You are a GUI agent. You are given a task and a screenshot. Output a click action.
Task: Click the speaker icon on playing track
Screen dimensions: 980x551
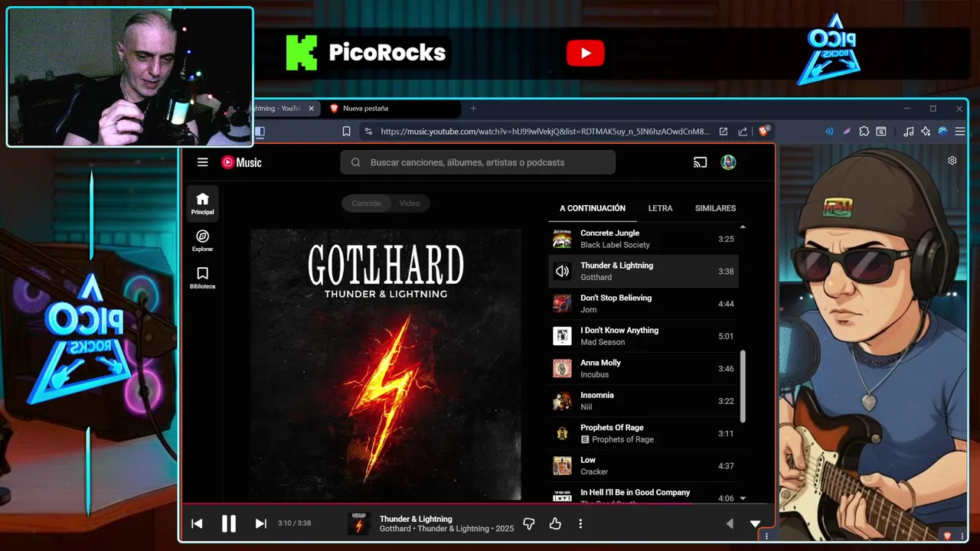[562, 271]
